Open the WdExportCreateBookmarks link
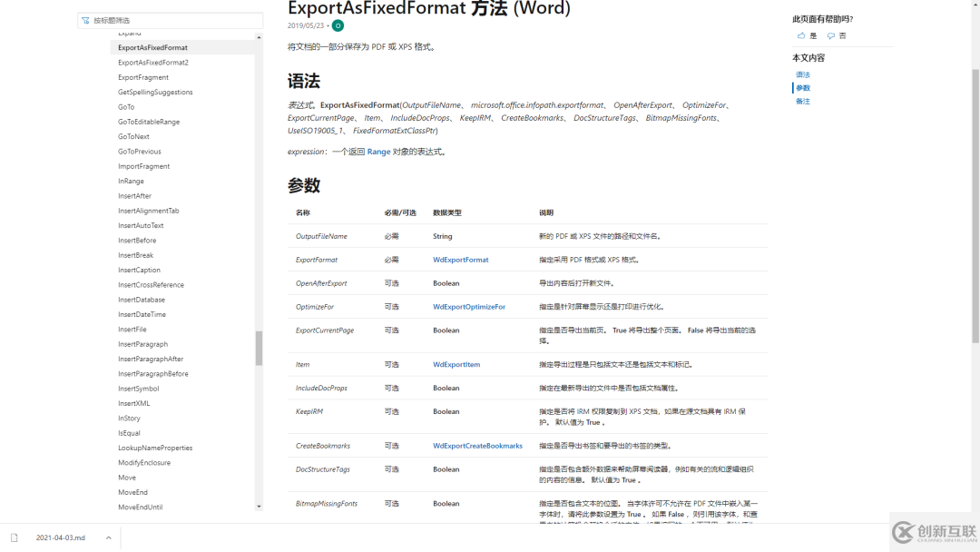The height and width of the screenshot is (552, 980). [x=477, y=447]
